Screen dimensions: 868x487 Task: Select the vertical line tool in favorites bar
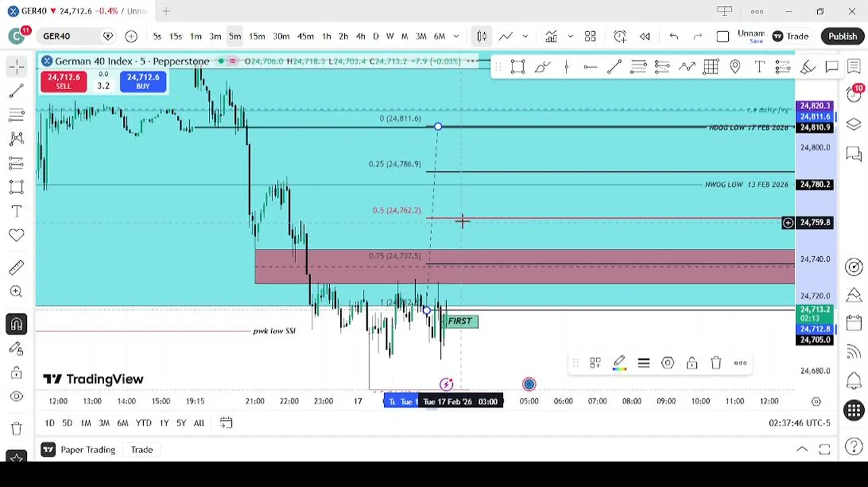(566, 66)
